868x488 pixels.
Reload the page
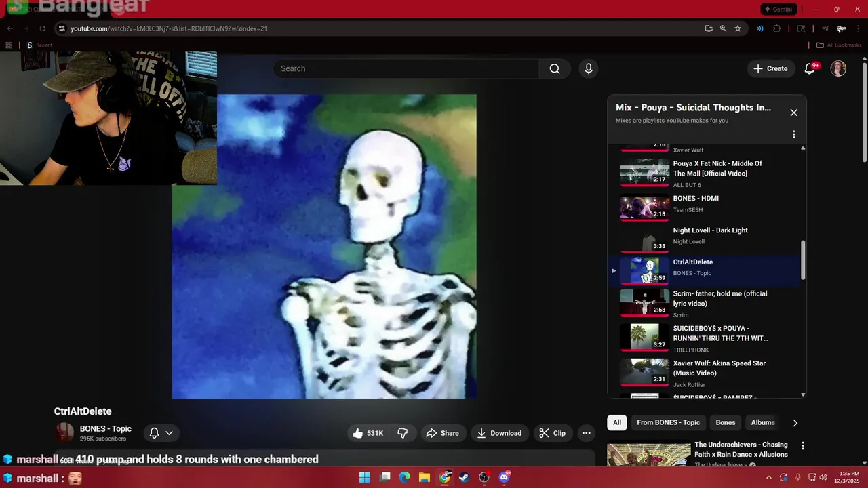pos(42,28)
